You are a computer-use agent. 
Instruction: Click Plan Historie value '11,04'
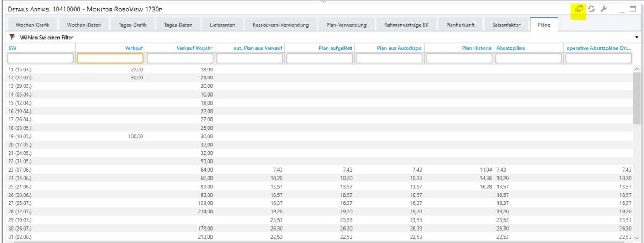point(485,170)
